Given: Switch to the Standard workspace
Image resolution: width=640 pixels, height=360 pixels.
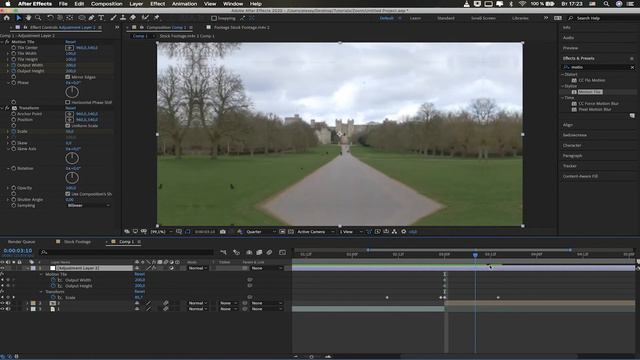Looking at the screenshot, I should [446, 18].
